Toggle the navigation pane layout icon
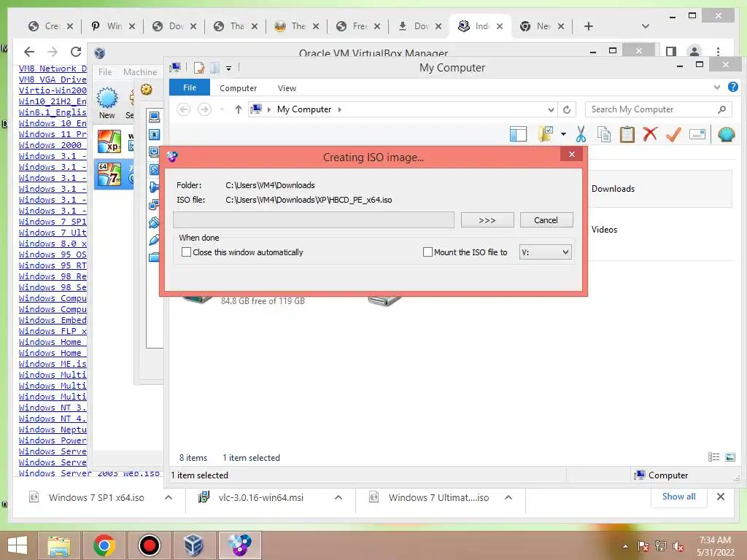Image resolution: width=747 pixels, height=560 pixels. (x=518, y=134)
